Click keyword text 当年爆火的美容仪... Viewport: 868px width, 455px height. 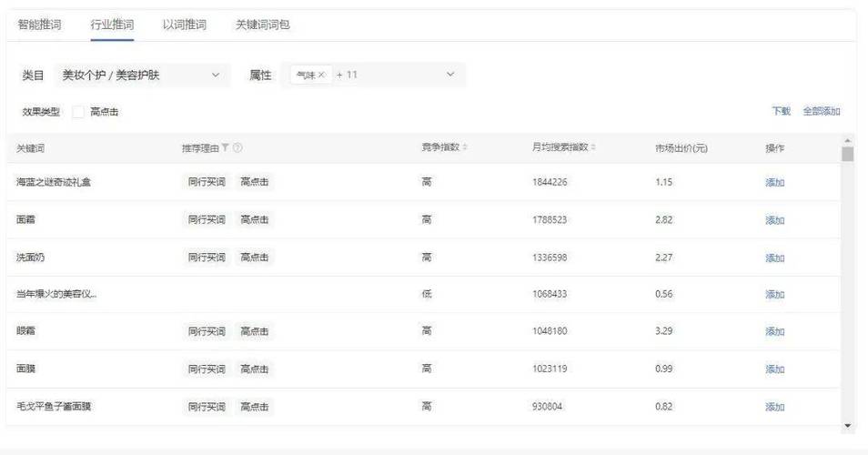point(56,294)
